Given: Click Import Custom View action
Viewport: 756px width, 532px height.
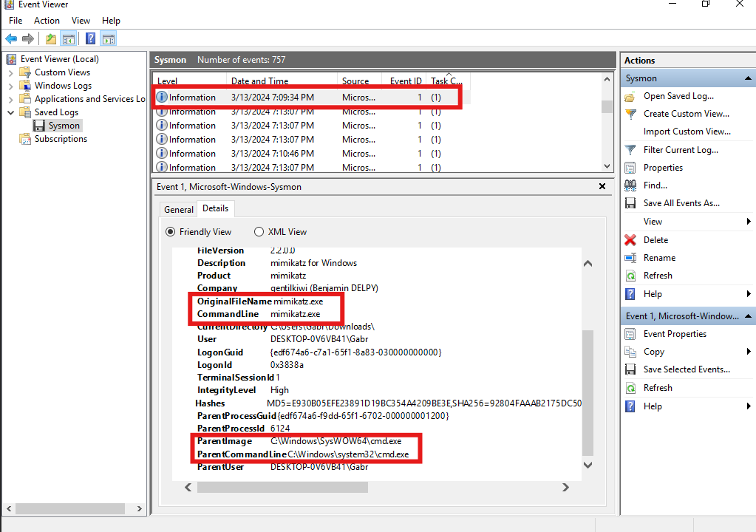Looking at the screenshot, I should [687, 132].
